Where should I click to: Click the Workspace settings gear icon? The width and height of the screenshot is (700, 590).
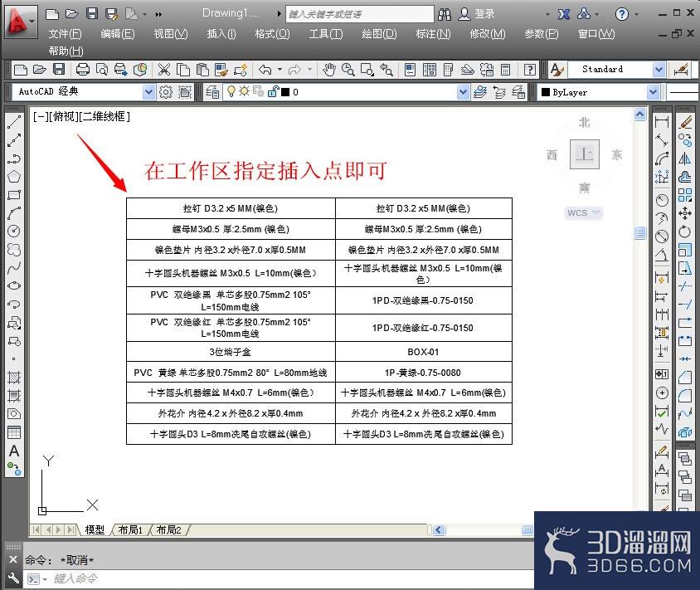point(166,92)
